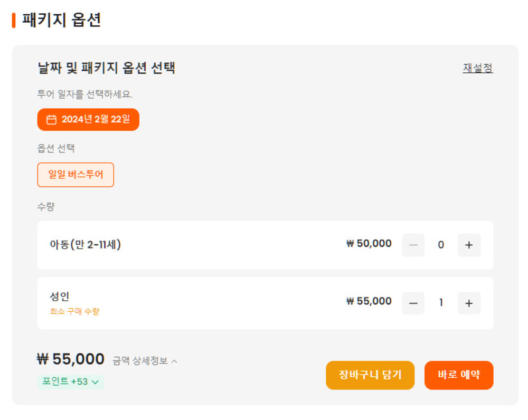The height and width of the screenshot is (420, 528).
Task: Click the green 포인트 +53 badge
Action: pos(65,381)
